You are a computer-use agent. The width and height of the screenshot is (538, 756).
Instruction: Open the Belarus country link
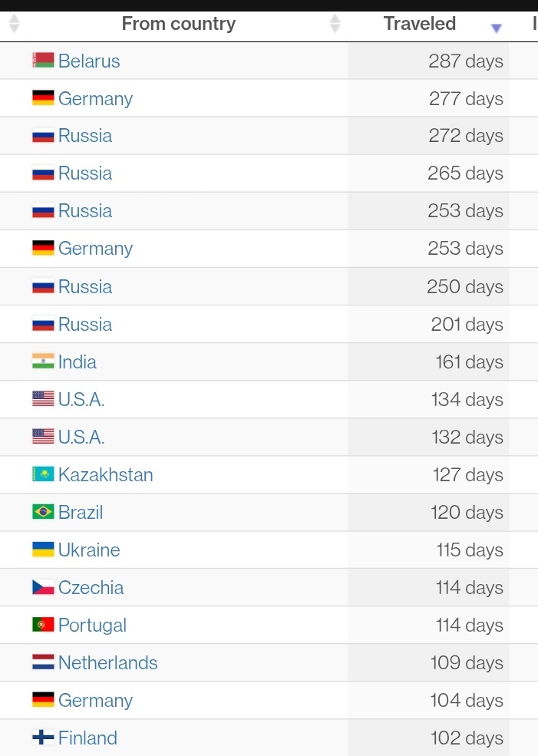click(89, 61)
